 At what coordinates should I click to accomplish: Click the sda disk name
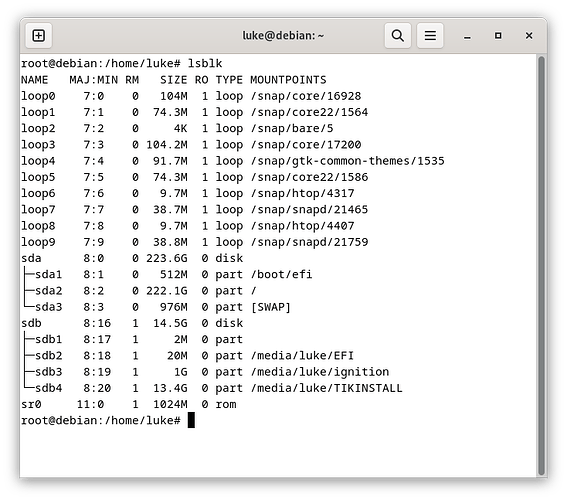click(x=31, y=258)
